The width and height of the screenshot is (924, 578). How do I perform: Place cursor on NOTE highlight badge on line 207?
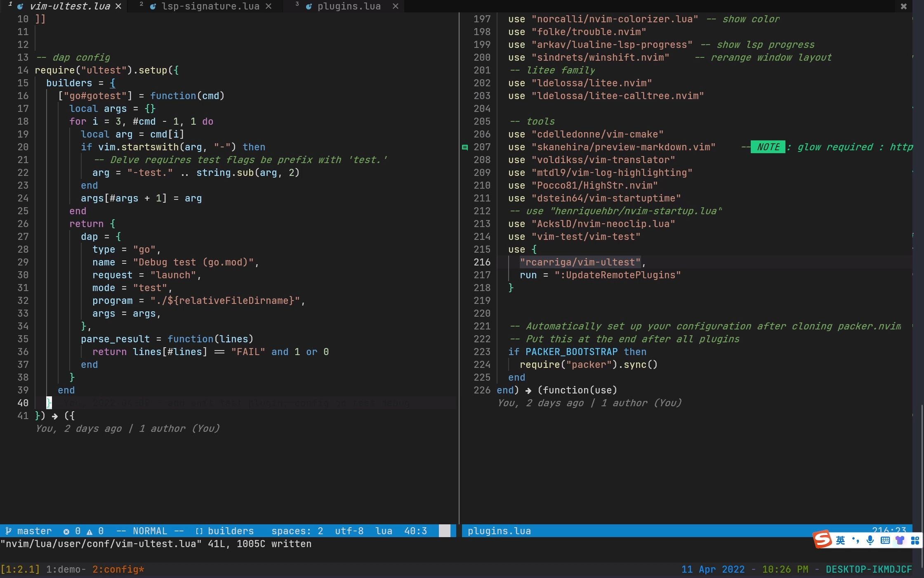coord(768,147)
